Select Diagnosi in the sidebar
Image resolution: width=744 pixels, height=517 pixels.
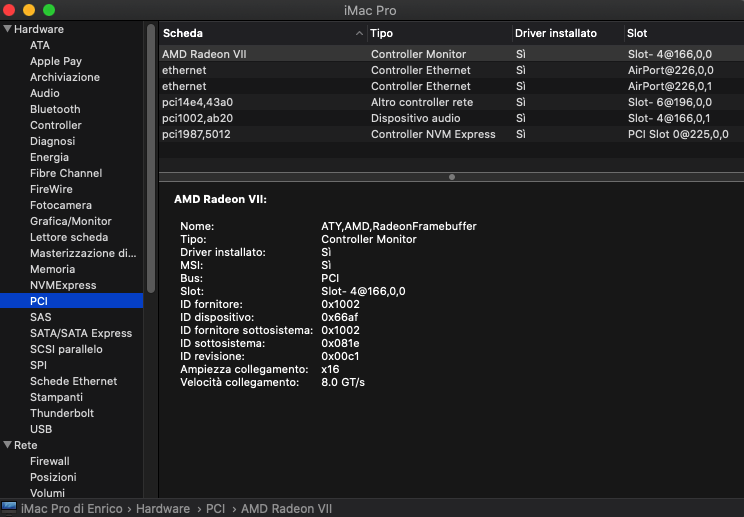coord(53,141)
